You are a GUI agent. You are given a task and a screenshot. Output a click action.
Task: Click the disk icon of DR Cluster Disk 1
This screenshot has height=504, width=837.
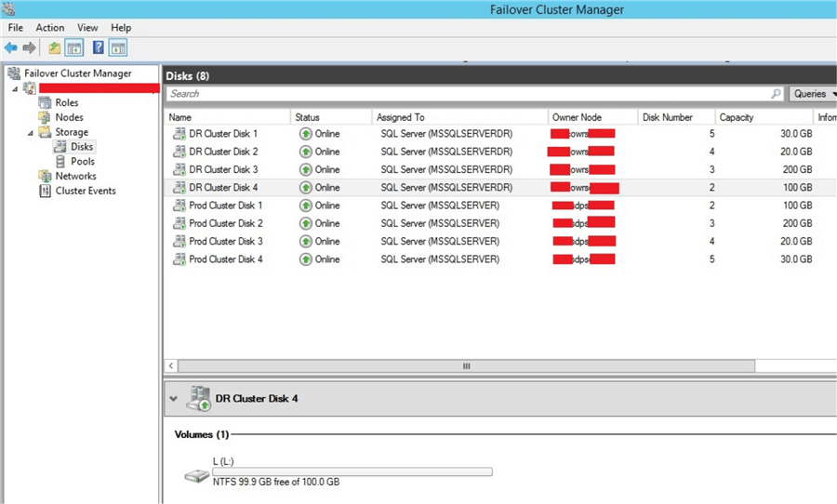179,134
